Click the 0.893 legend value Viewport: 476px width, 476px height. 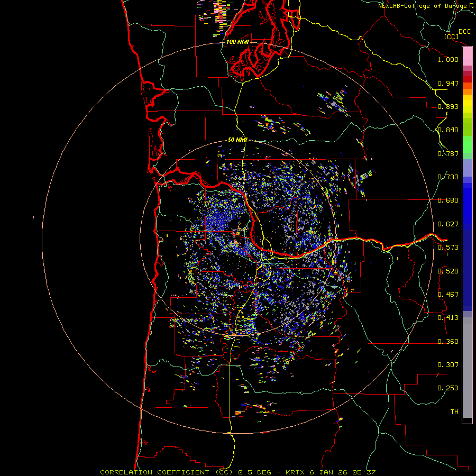point(448,106)
